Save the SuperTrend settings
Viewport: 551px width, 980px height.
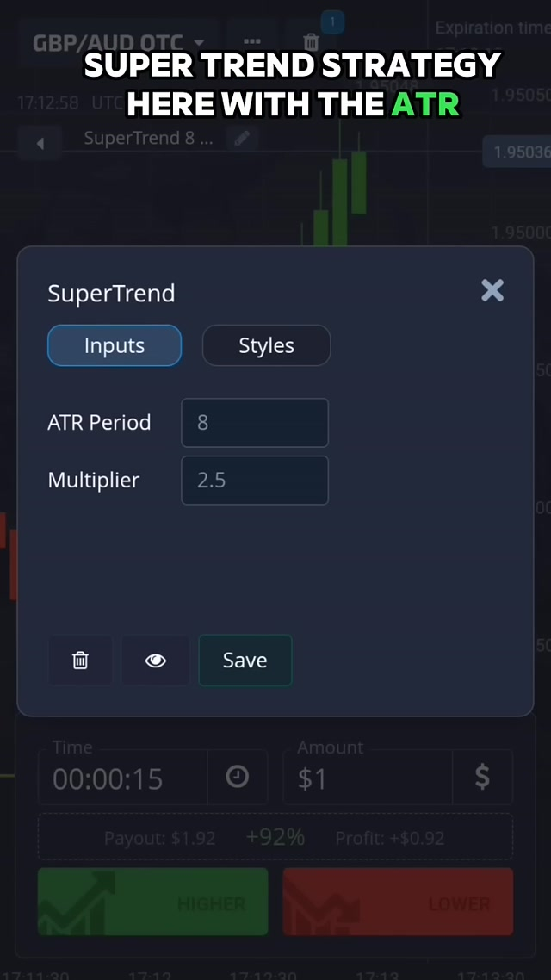click(x=245, y=661)
